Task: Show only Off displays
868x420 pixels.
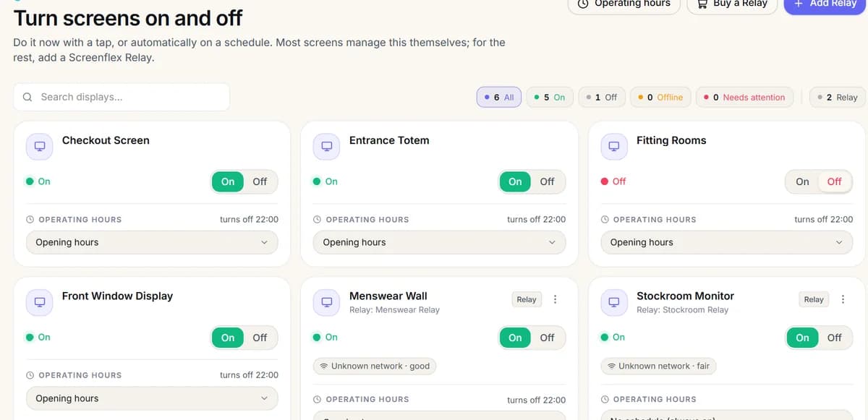Action: click(x=602, y=97)
